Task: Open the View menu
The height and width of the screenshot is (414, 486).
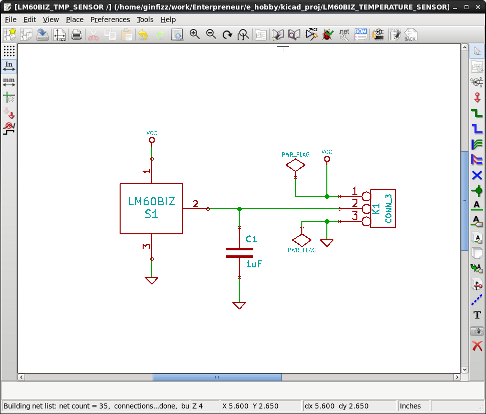Action: [x=51, y=20]
